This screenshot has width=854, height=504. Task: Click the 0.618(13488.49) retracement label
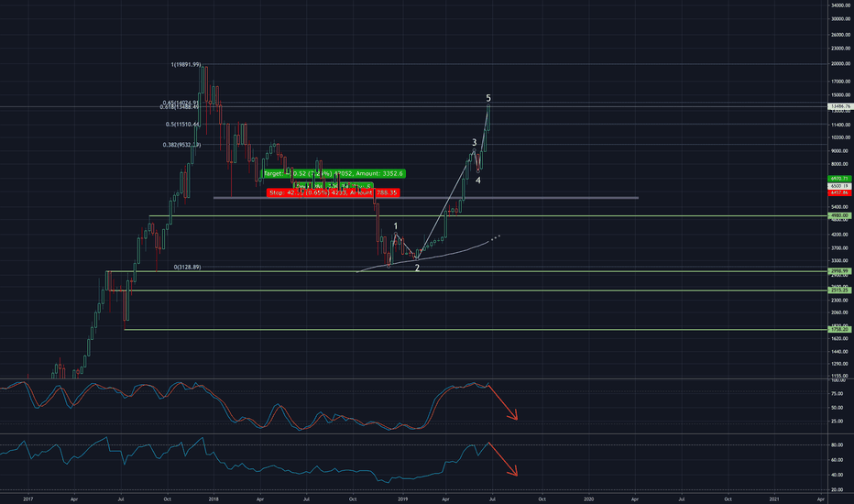180,107
